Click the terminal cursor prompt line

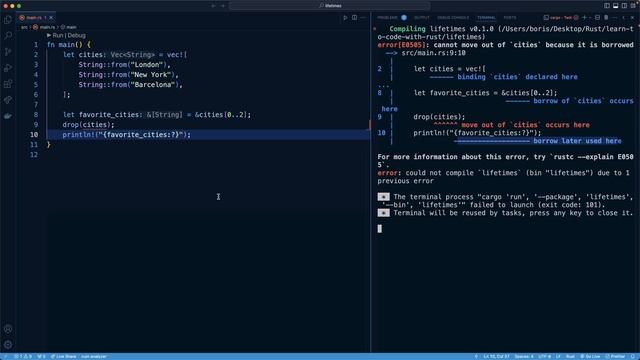tap(380, 229)
